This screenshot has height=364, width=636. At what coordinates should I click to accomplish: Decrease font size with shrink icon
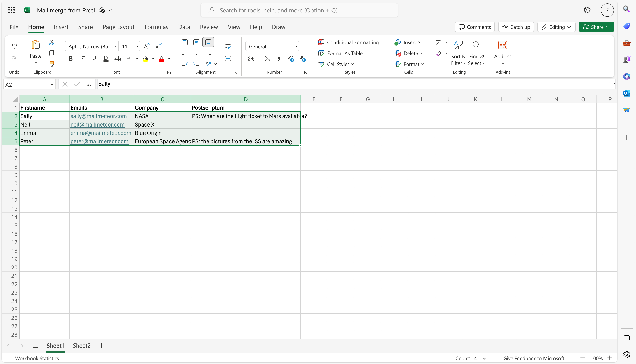tap(158, 46)
